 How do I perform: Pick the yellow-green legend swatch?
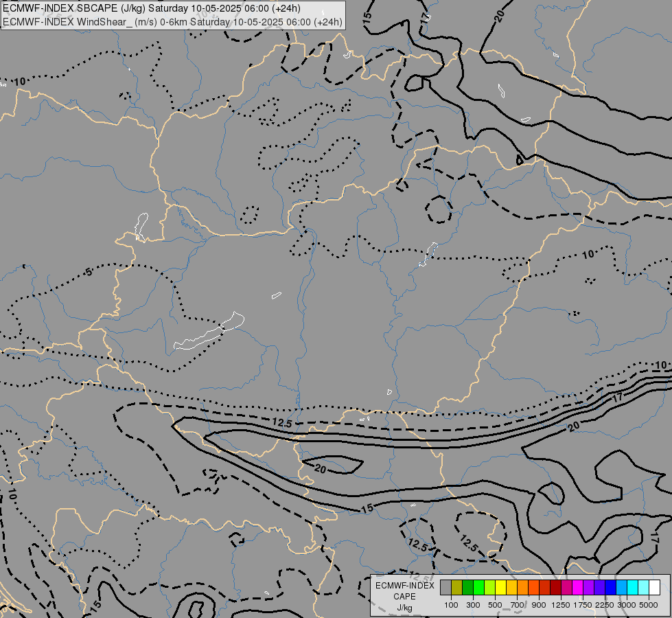[x=490, y=588]
